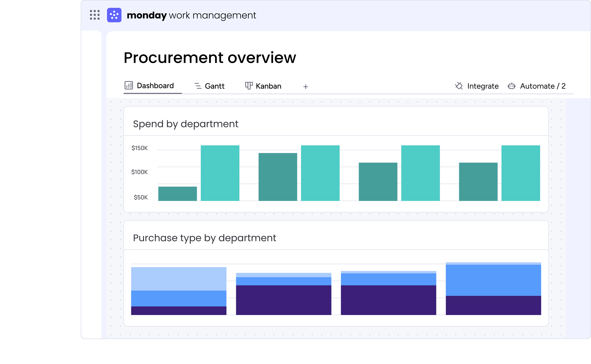
Task: Click the Spend by department widget title
Action: coord(186,124)
